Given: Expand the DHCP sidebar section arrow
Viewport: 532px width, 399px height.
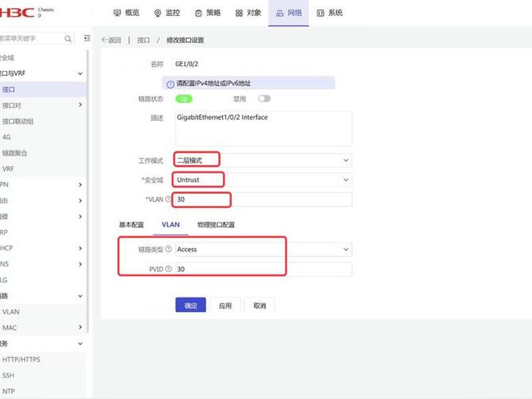Looking at the screenshot, I should click(80, 248).
